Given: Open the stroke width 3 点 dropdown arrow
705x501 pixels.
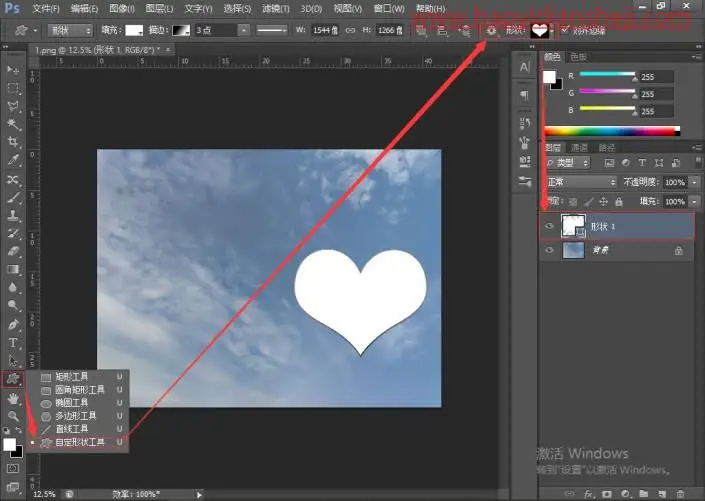Looking at the screenshot, I should [243, 31].
